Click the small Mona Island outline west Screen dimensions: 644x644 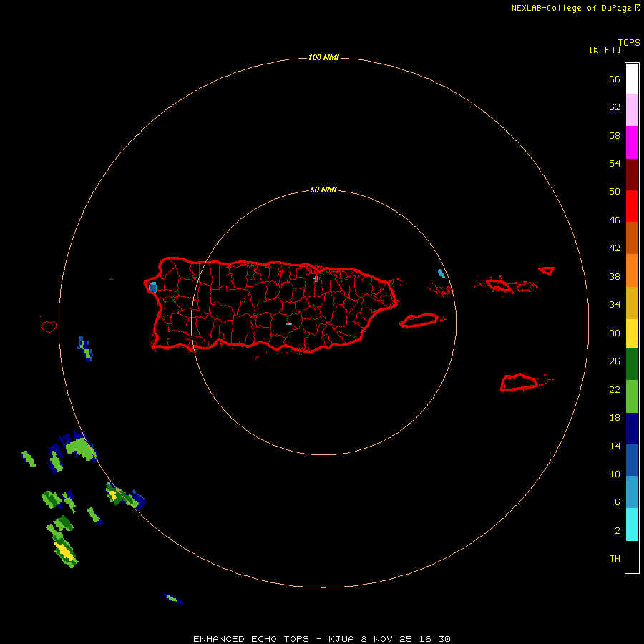(x=49, y=326)
